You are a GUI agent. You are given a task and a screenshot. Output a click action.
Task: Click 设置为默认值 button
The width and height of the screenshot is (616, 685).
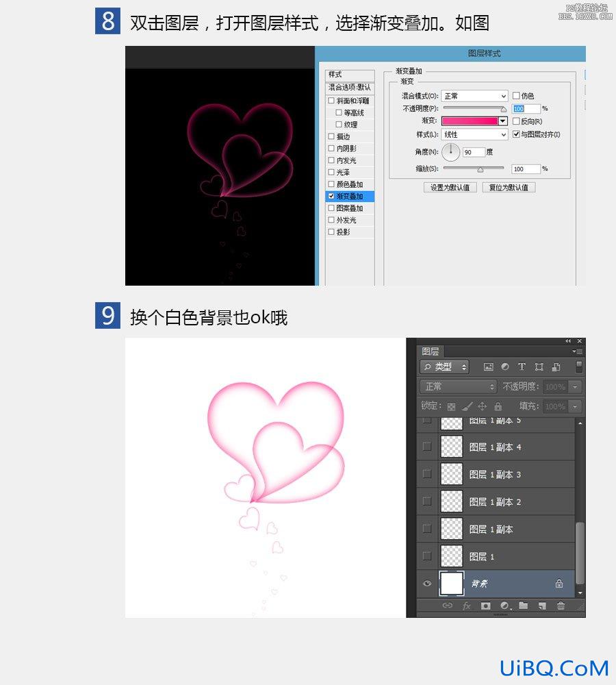coord(450,188)
